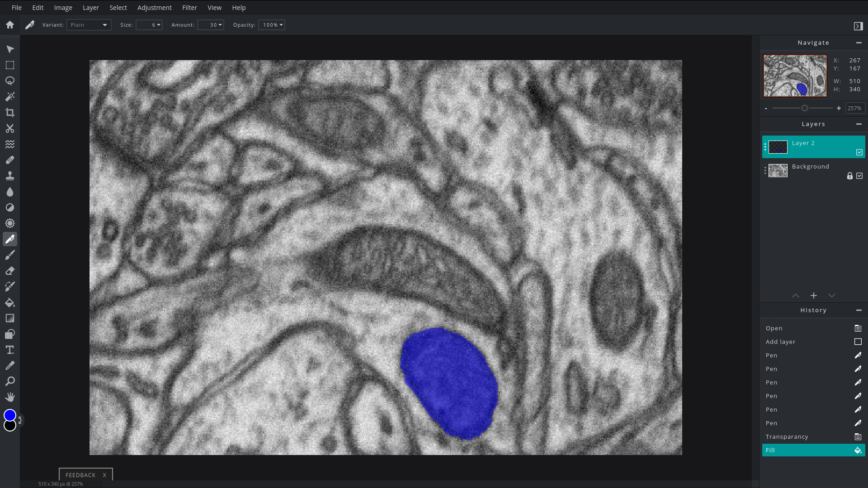Click the 257% zoom value field
This screenshot has height=488, width=868.
click(855, 108)
